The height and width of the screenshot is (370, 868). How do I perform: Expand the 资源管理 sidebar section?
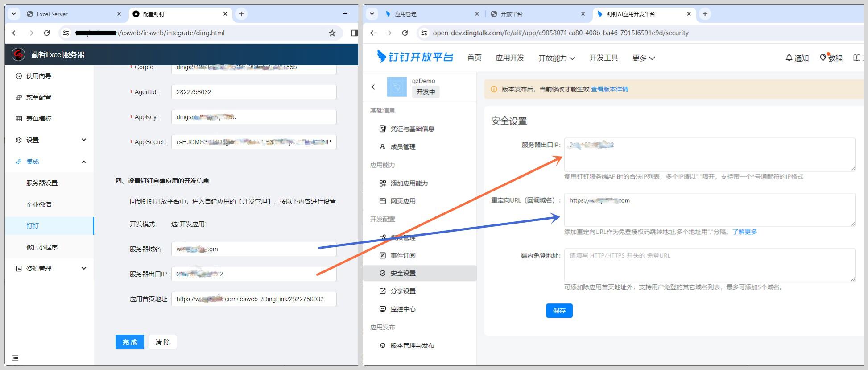tap(50, 269)
